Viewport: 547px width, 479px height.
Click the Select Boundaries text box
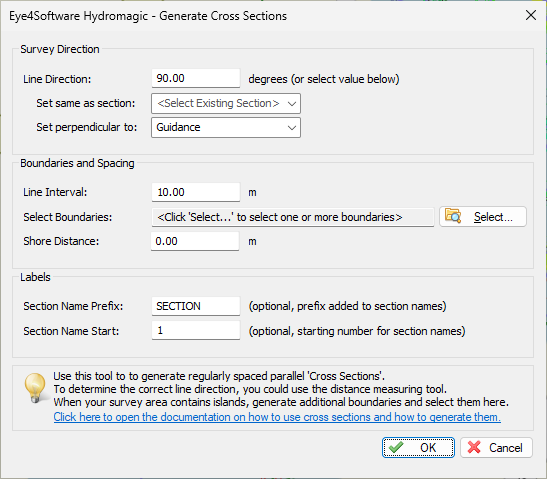coord(293,217)
